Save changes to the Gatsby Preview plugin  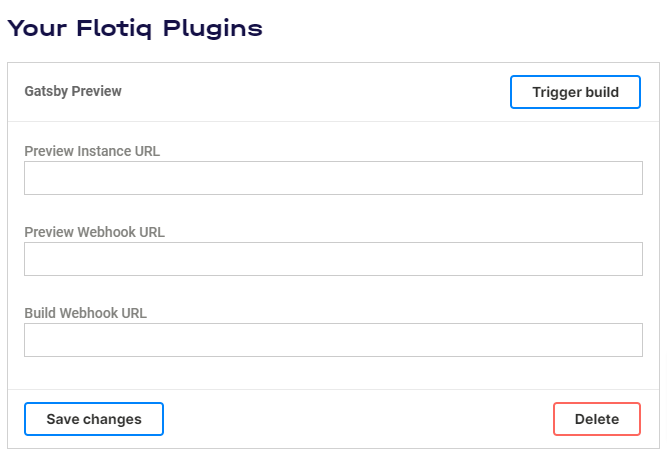(94, 419)
